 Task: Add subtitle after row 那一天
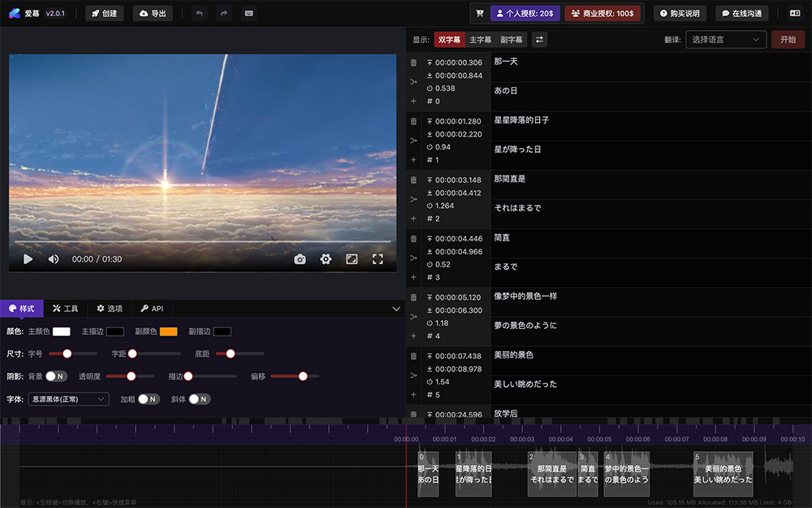pyautogui.click(x=413, y=101)
